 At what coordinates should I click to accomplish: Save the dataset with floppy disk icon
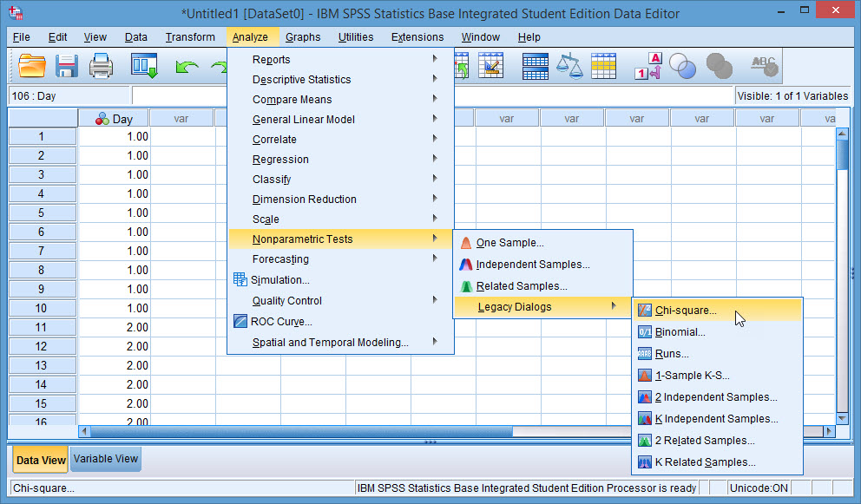(67, 67)
